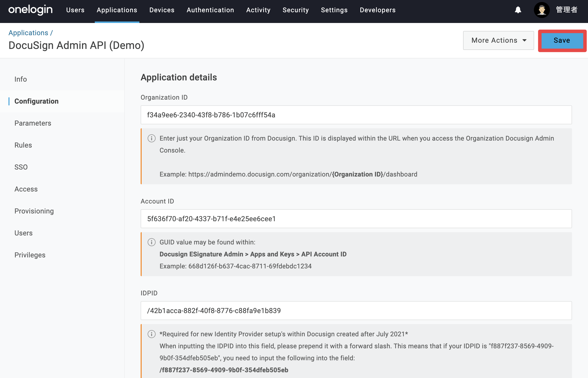The height and width of the screenshot is (378, 588).
Task: Open the Devices top menu
Action: click(162, 10)
